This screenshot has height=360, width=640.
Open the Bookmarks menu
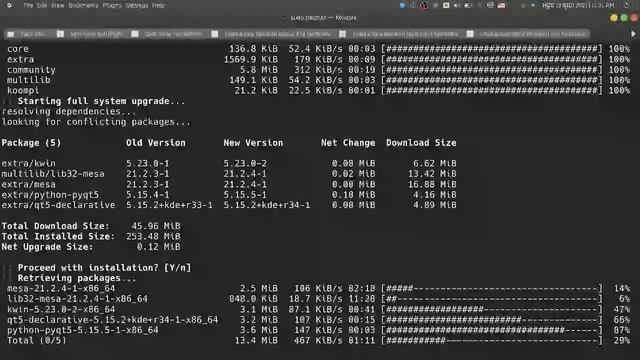click(83, 5)
